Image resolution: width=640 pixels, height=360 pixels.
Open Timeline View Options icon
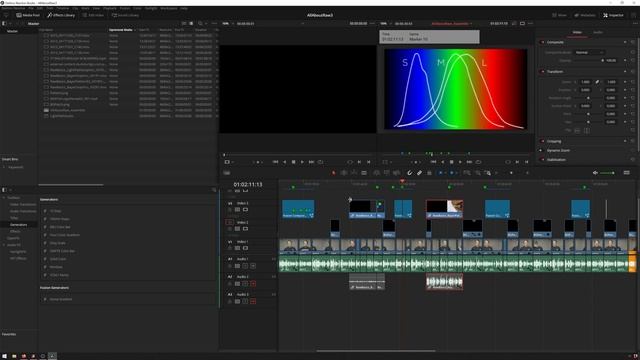point(227,173)
